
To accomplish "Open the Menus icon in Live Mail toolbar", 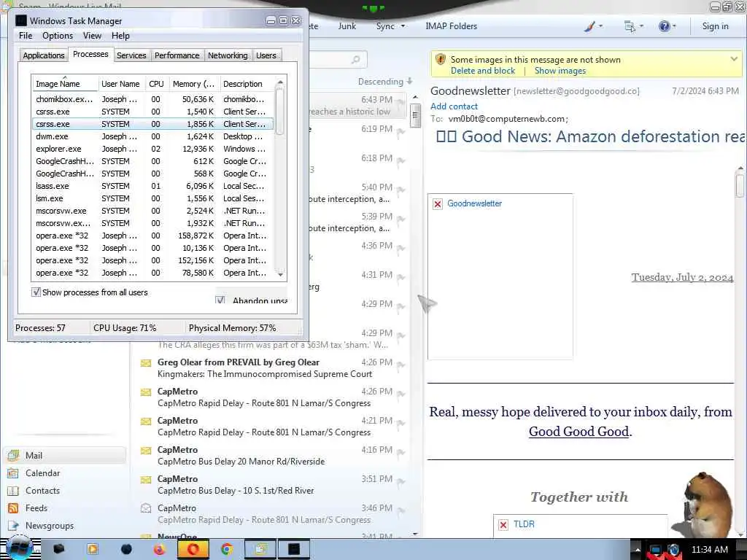I will pos(630,27).
